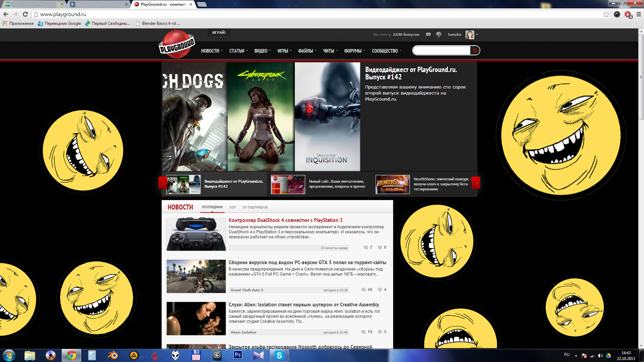Click comments icon on DualShock 4 news
The height and width of the screenshot is (362, 644).
click(x=366, y=247)
